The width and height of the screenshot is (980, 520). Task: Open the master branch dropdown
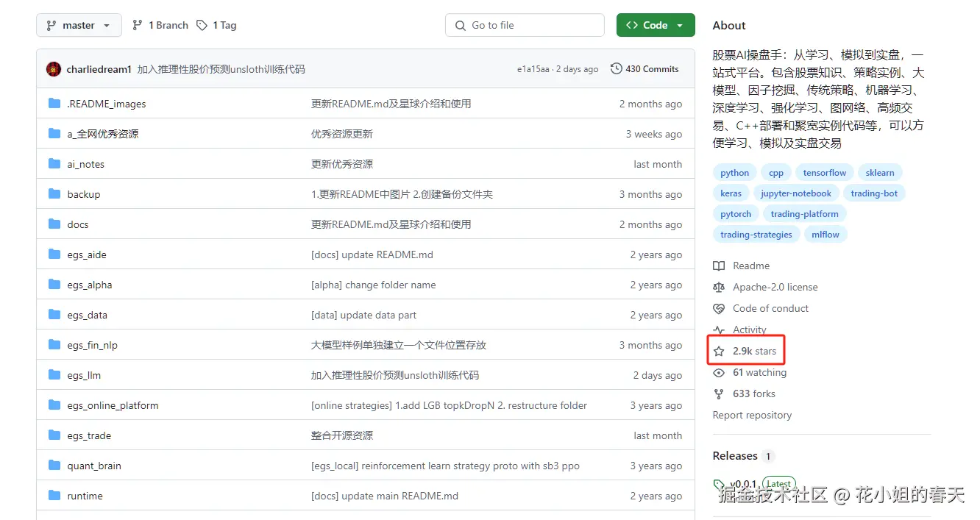coord(79,25)
